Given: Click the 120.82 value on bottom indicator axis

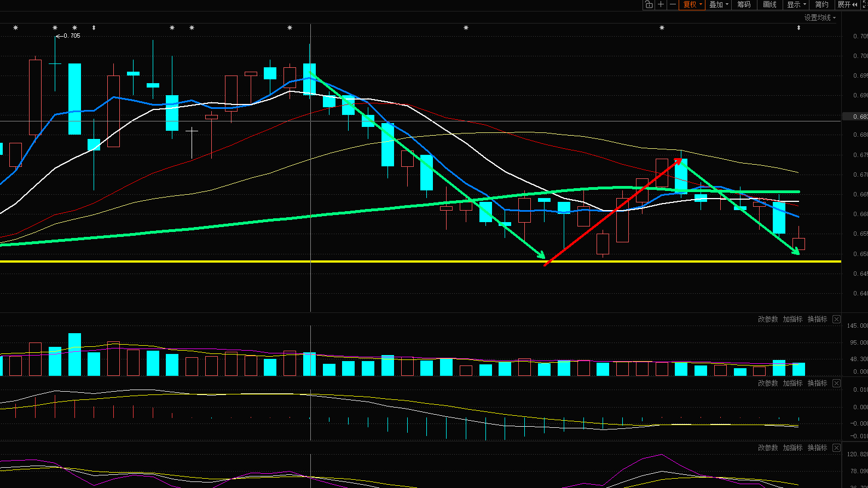Looking at the screenshot, I should click(857, 454).
